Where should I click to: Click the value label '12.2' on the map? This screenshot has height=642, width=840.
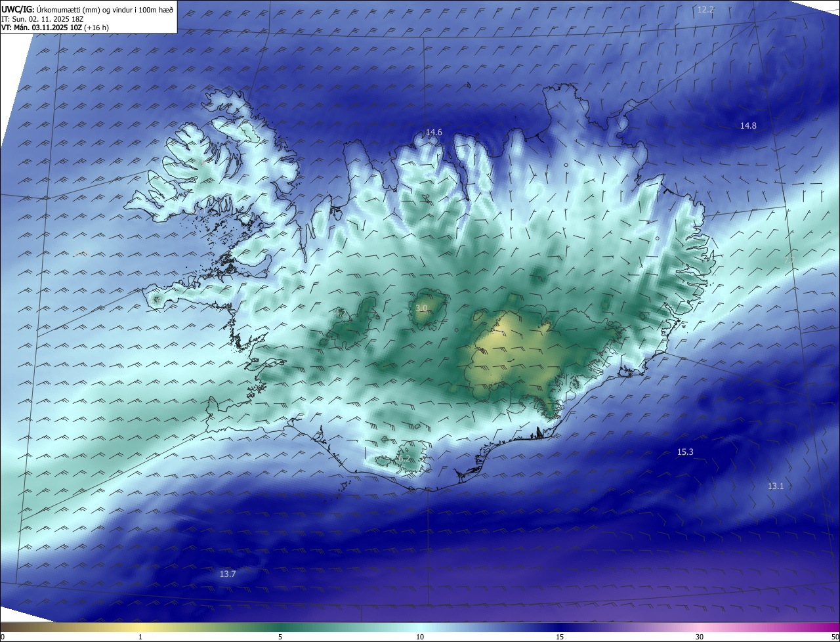click(x=705, y=9)
